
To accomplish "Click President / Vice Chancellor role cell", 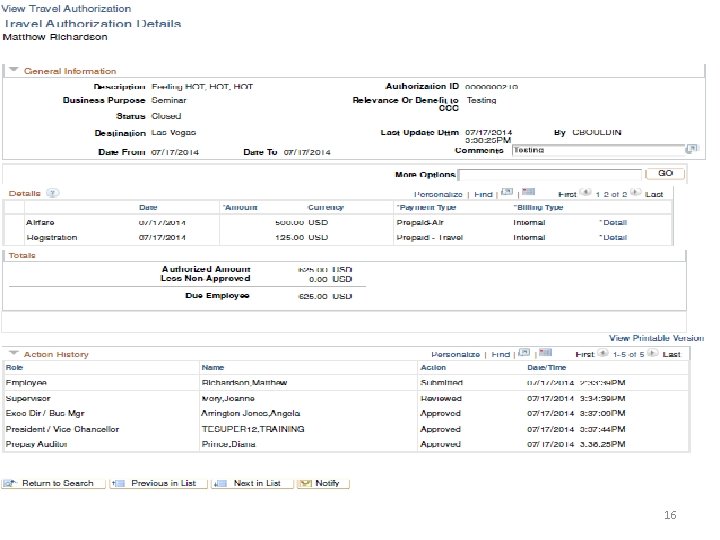I will pos(62,429).
